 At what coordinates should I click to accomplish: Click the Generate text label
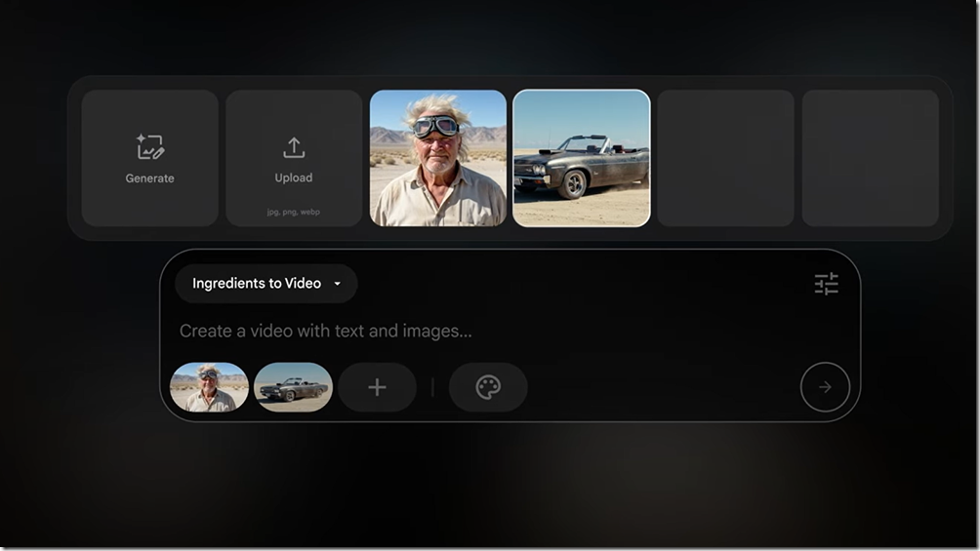[x=149, y=178]
